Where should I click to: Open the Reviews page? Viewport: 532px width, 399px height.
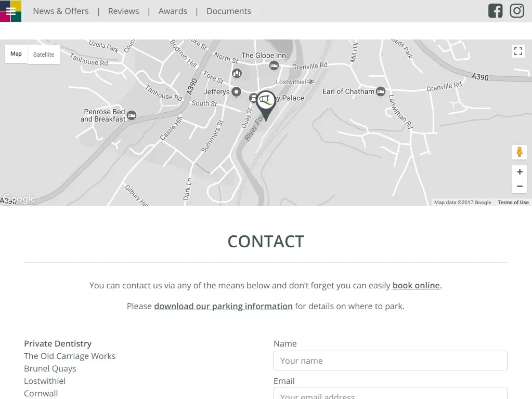(123, 11)
